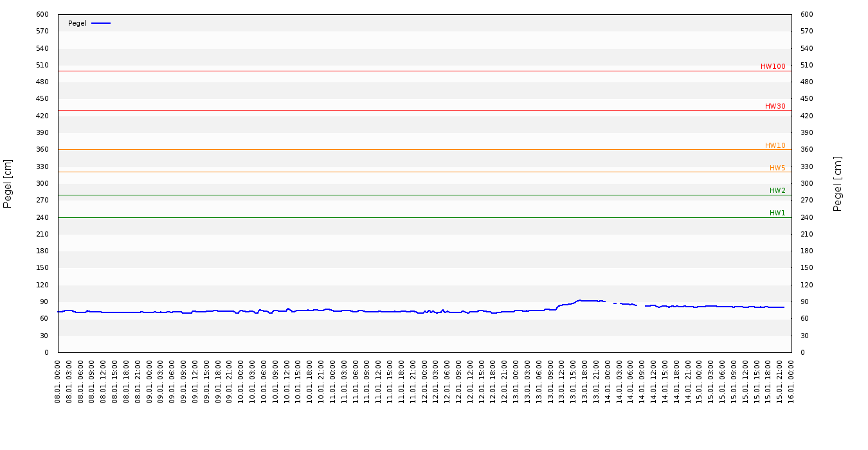Click the blue Pegel legend line sample
The width and height of the screenshot is (868, 450).
coord(101,23)
